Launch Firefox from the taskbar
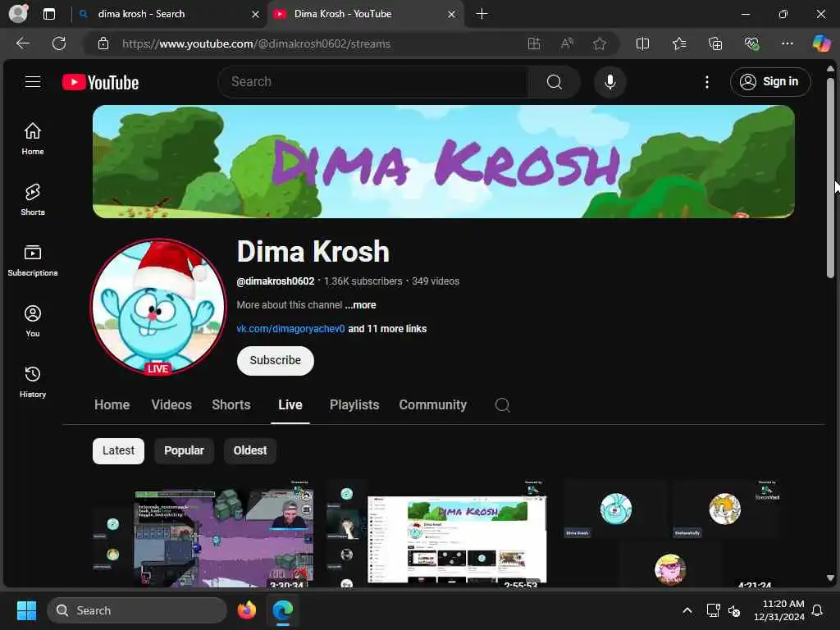Image resolution: width=840 pixels, height=630 pixels. click(x=246, y=610)
